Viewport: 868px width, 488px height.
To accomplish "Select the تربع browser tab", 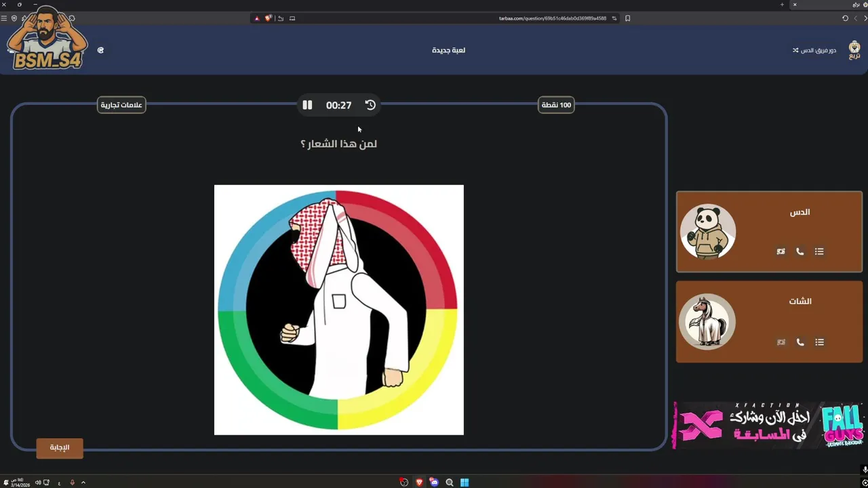I will click(827, 5).
